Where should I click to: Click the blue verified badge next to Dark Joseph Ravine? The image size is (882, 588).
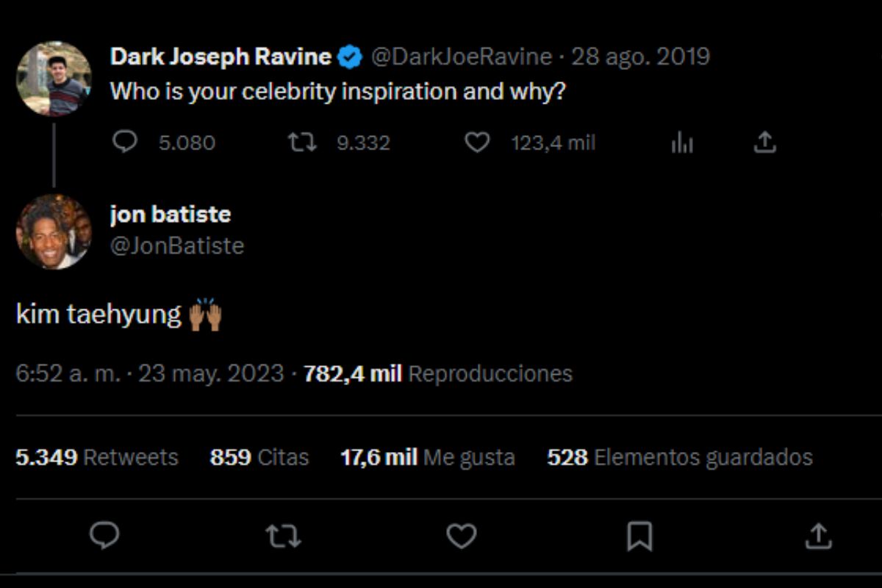click(x=351, y=55)
